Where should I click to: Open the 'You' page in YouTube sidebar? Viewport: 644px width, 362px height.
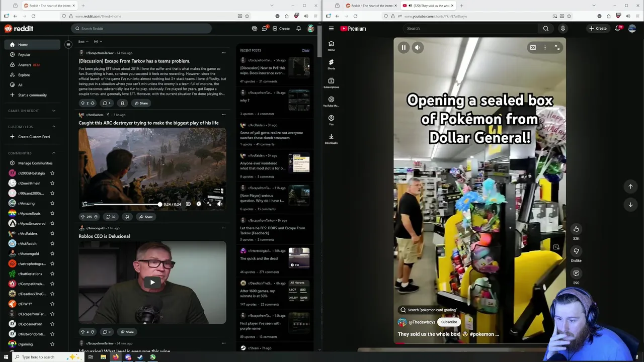pyautogui.click(x=331, y=120)
